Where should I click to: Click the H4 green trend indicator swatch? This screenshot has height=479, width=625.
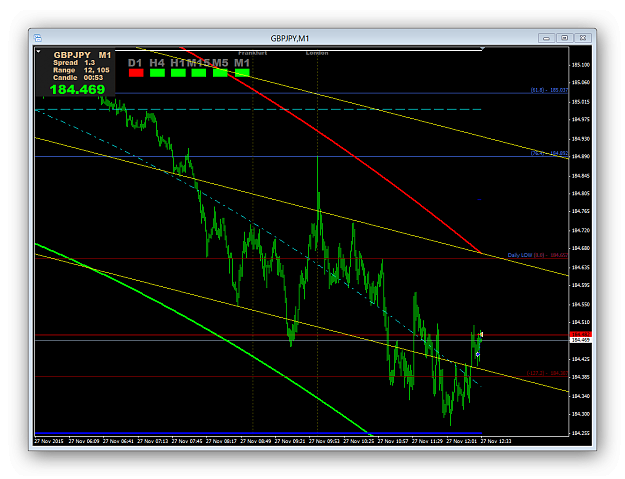click(157, 73)
